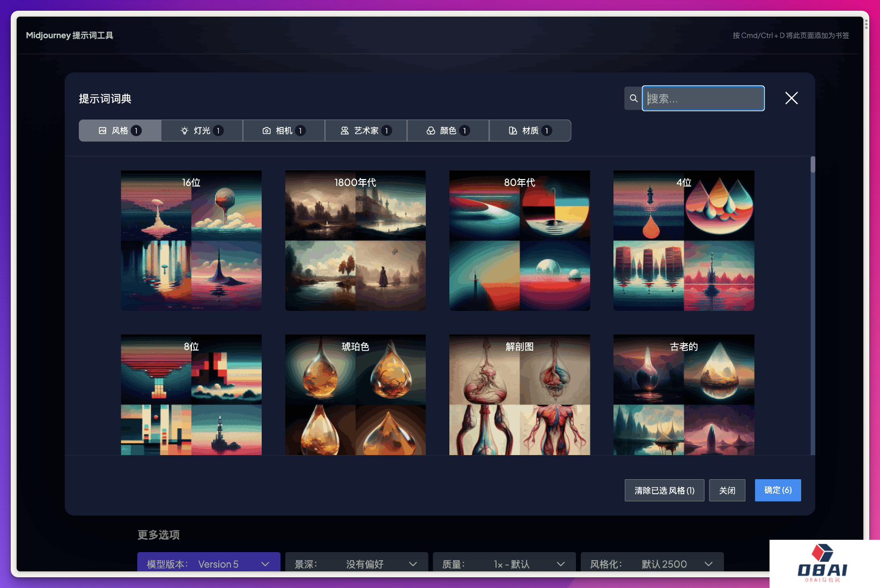
Task: Pick the 1800年代 style thumbnail
Action: coord(356,241)
